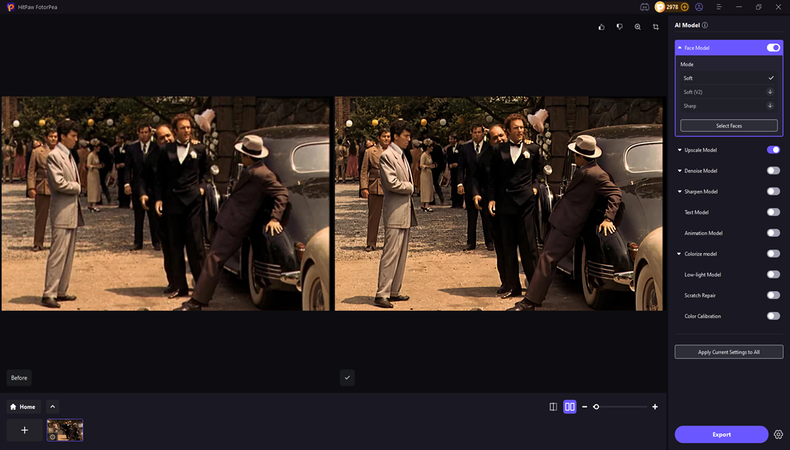Image resolution: width=790 pixels, height=450 pixels.
Task: Open the Discord community icon
Action: point(644,7)
